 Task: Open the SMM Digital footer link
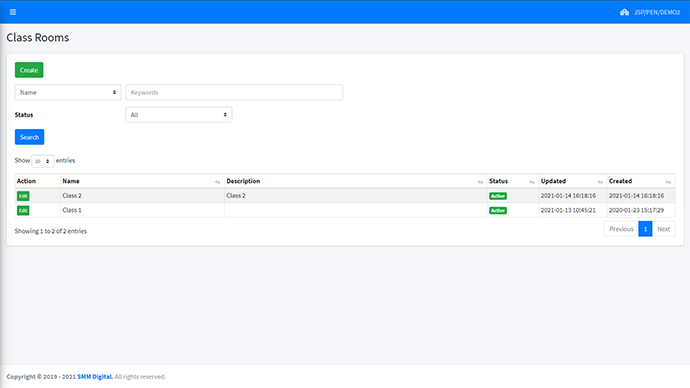95,377
